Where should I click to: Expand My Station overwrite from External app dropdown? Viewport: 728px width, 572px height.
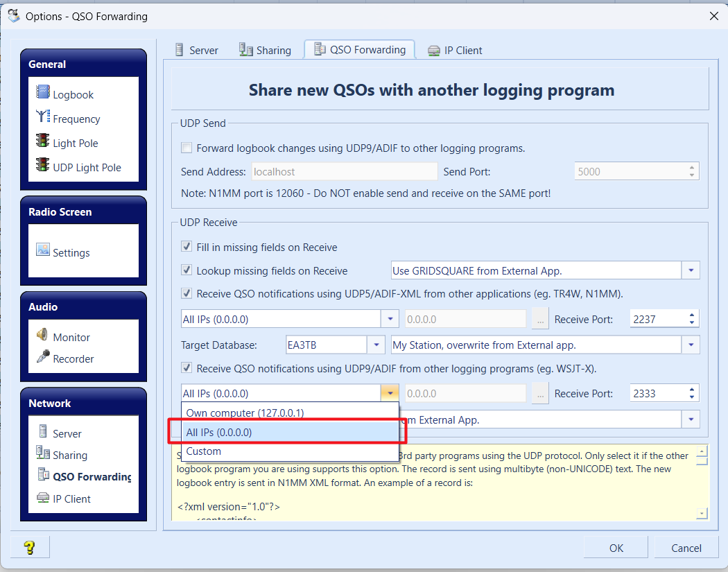point(691,345)
